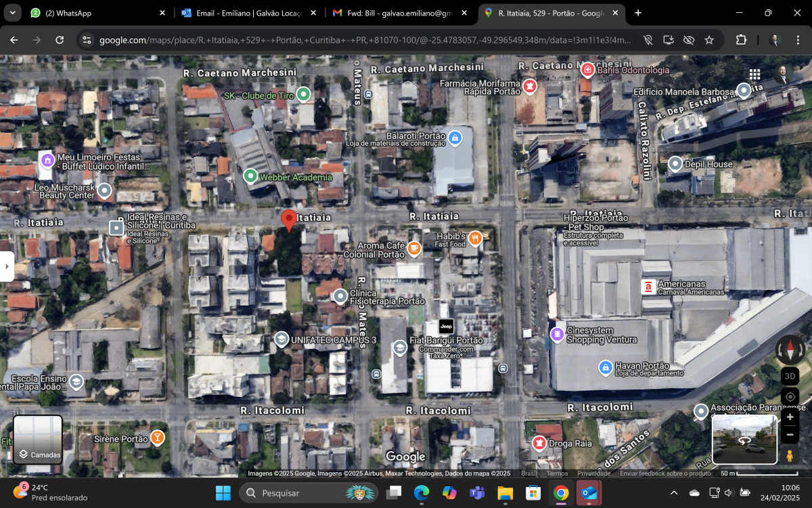Toggle the crossed-out eye icon in address bar
Screen dimensions: 812x508
click(689, 40)
